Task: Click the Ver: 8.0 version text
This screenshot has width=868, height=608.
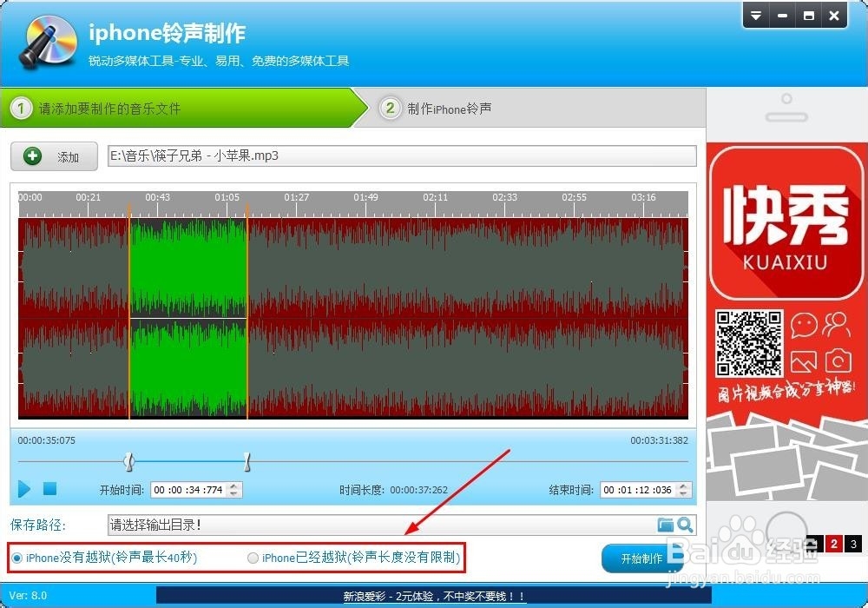Action: tap(28, 596)
